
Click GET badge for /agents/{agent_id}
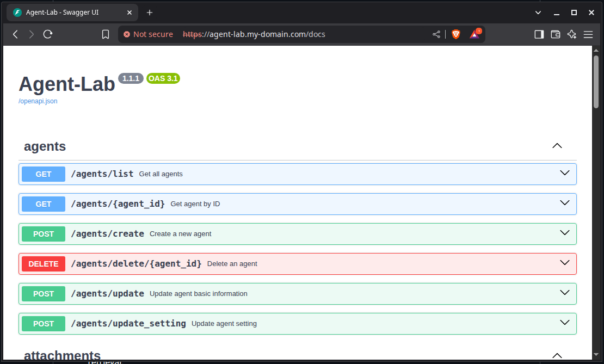click(44, 204)
